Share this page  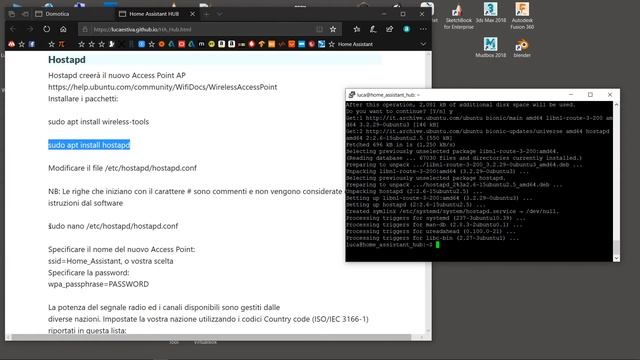[390, 29]
